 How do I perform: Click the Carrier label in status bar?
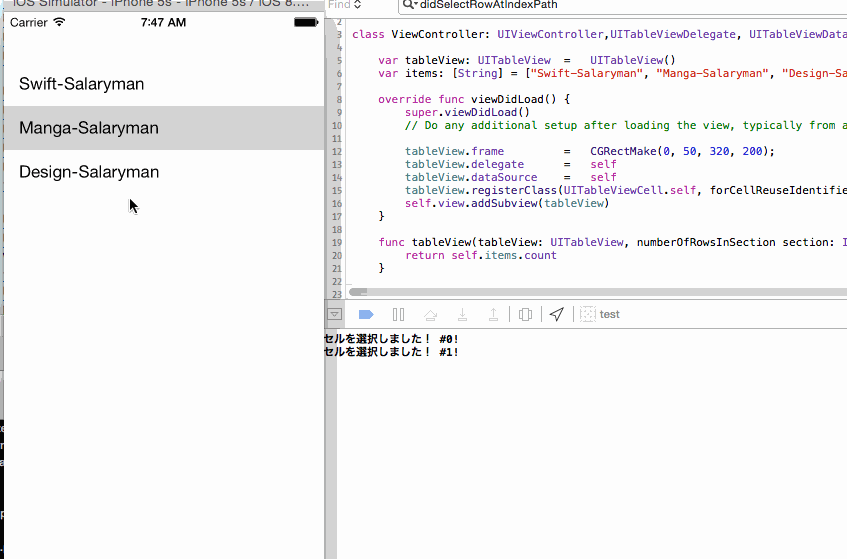click(29, 23)
